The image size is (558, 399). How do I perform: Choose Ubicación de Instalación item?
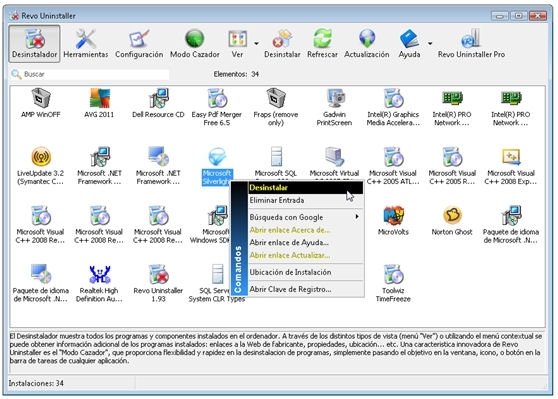click(306, 272)
